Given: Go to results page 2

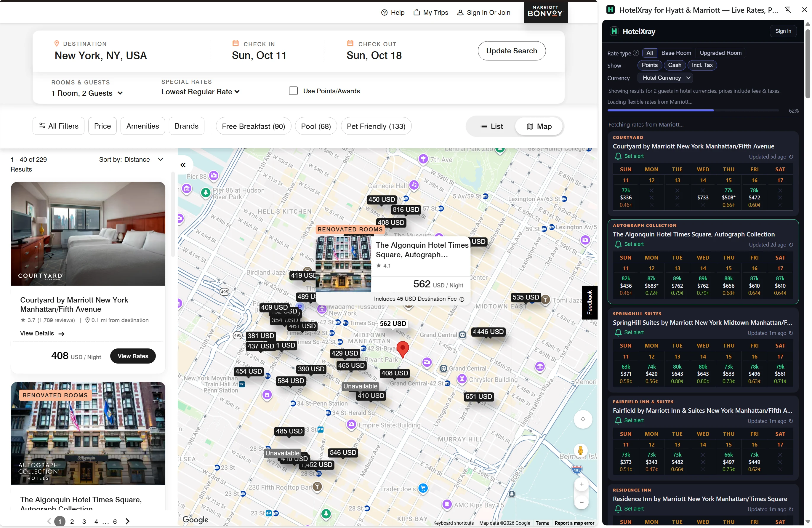Looking at the screenshot, I should pyautogui.click(x=72, y=521).
